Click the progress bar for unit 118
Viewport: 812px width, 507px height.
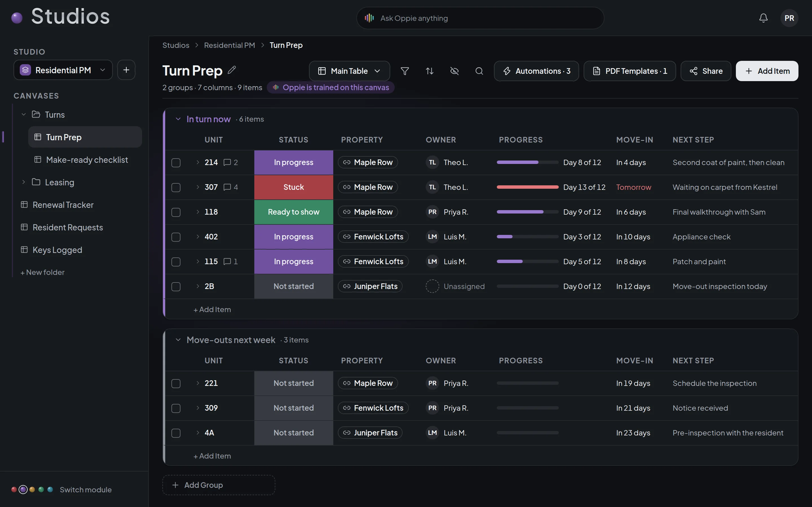click(528, 212)
